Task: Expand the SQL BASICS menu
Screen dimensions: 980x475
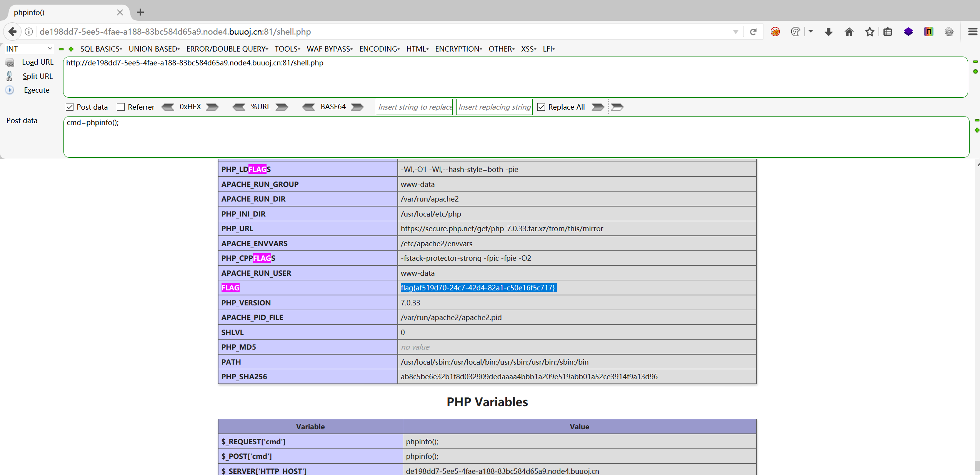Action: (101, 49)
